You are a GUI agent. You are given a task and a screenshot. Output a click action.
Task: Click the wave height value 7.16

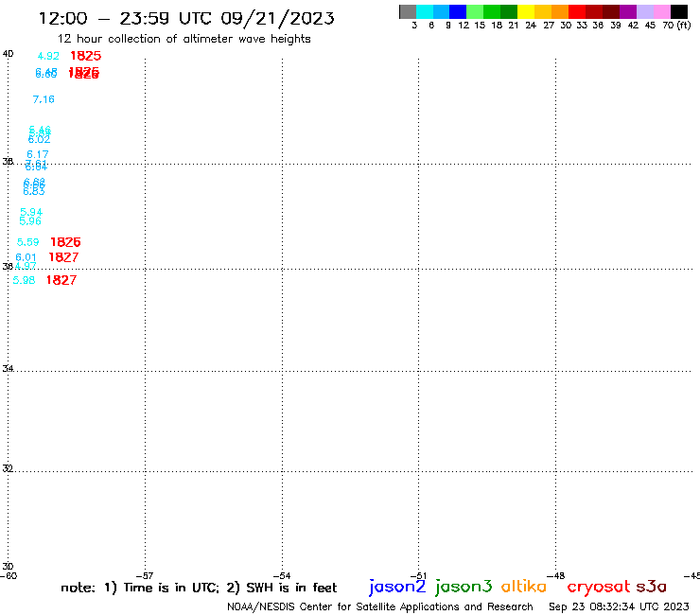pyautogui.click(x=44, y=99)
